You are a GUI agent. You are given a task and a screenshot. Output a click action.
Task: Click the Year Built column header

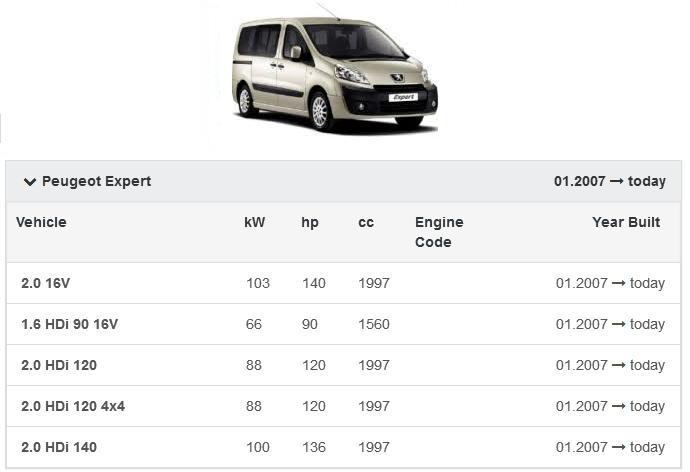point(626,222)
